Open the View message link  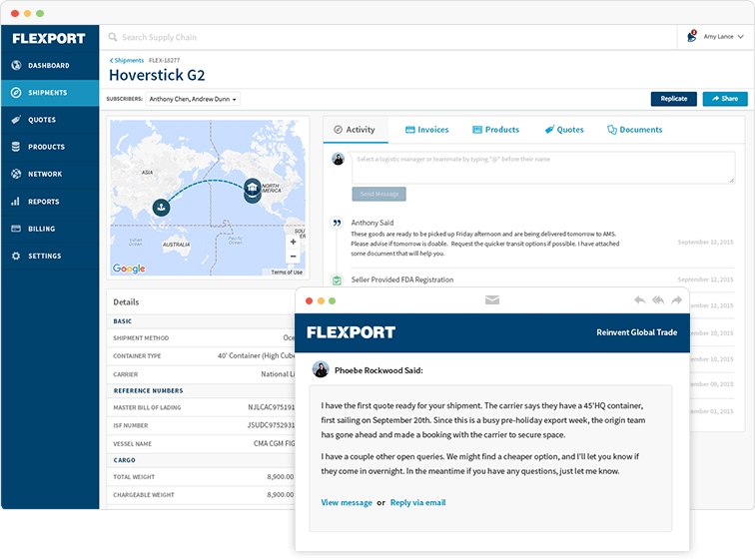[347, 503]
